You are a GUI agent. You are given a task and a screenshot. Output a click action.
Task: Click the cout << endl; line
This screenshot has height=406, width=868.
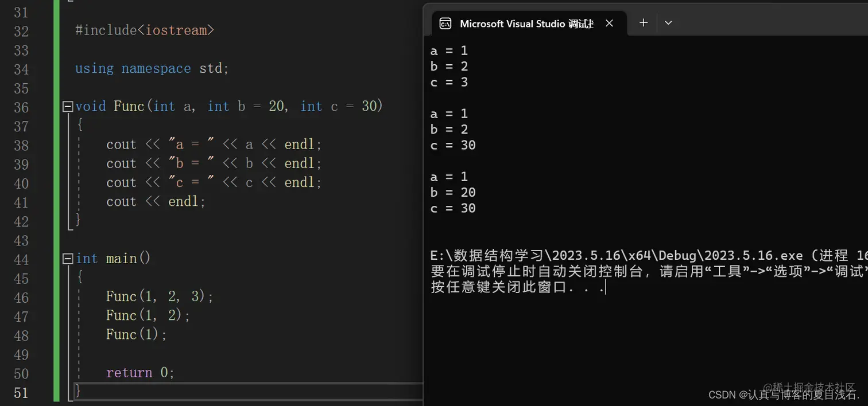click(156, 201)
